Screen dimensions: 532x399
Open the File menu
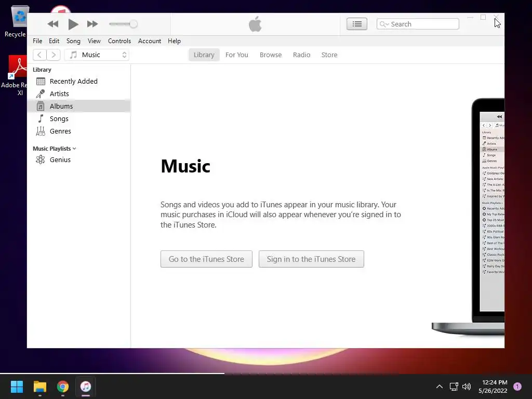pyautogui.click(x=37, y=41)
